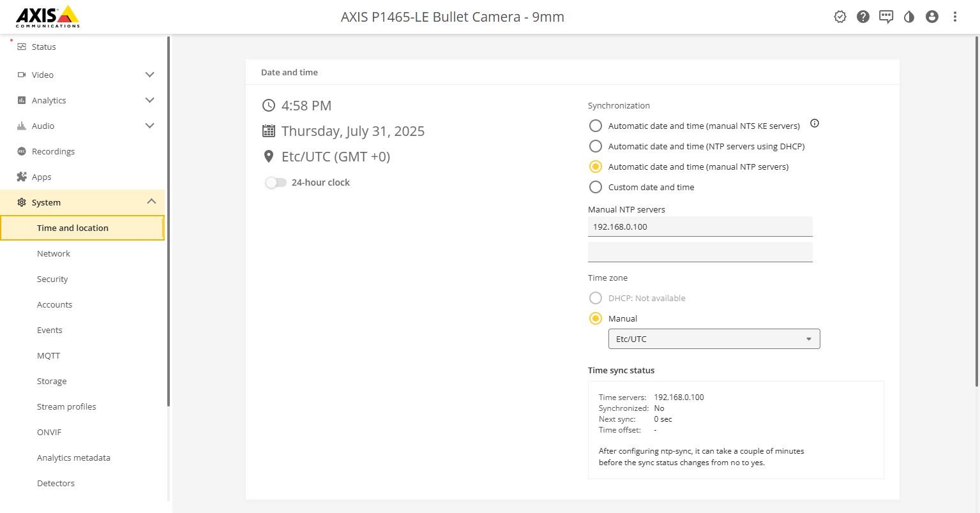This screenshot has height=513, width=980.
Task: Go to the Network settings page
Action: (x=54, y=253)
